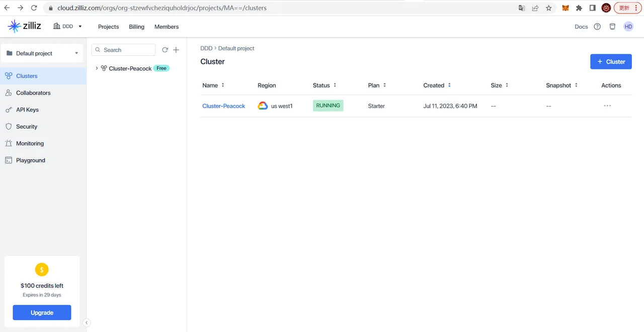Click the share page icon in address bar
This screenshot has width=644, height=332.
[535, 8]
